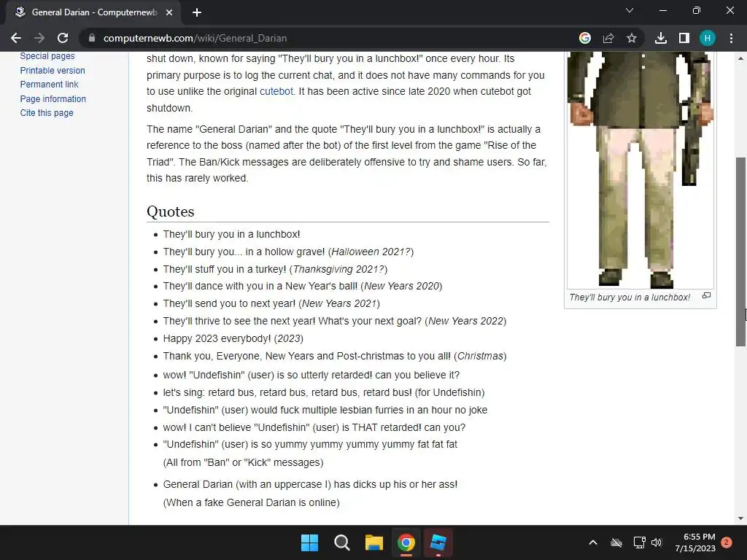Follow the cutebot wiki link
The height and width of the screenshot is (560, 747).
coord(276,91)
